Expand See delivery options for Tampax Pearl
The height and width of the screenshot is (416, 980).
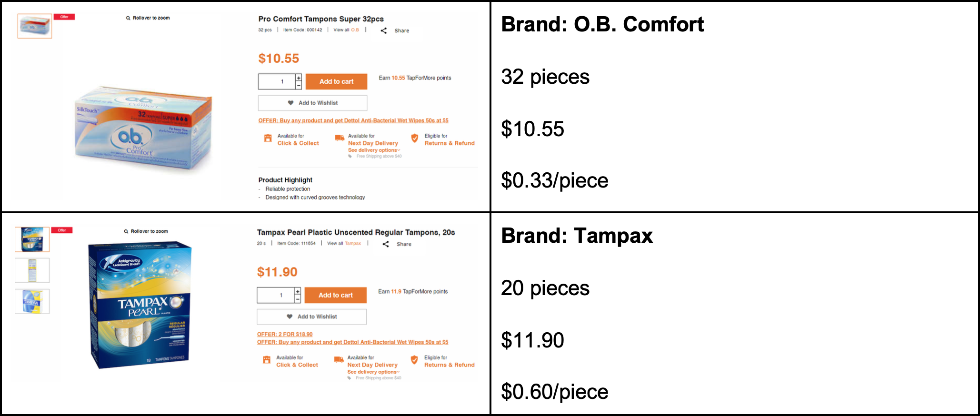373,372
